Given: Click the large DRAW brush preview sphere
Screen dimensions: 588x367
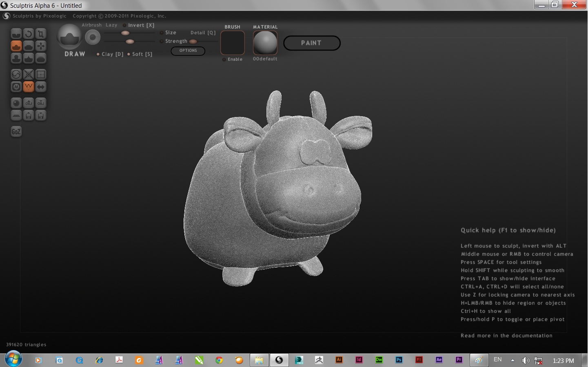Looking at the screenshot, I should tap(69, 37).
